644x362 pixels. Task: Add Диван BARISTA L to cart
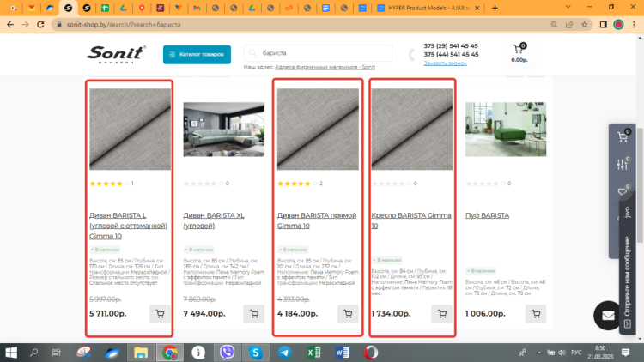point(158,313)
